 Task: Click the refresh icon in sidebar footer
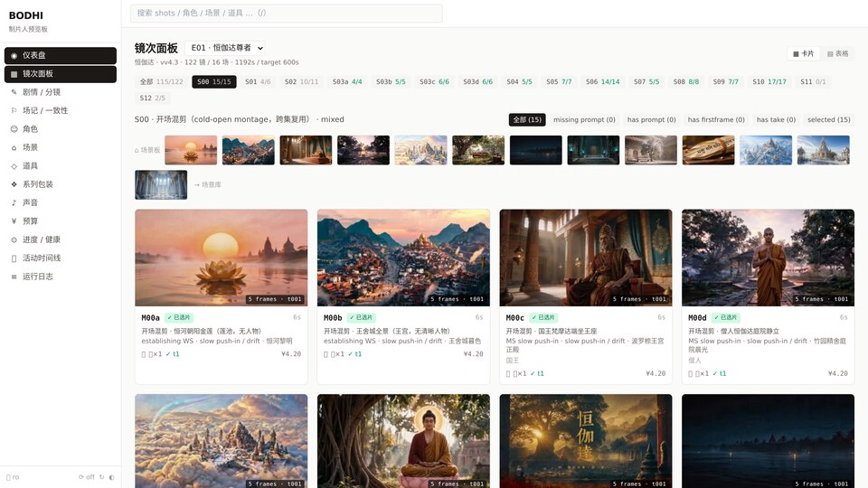pos(102,477)
